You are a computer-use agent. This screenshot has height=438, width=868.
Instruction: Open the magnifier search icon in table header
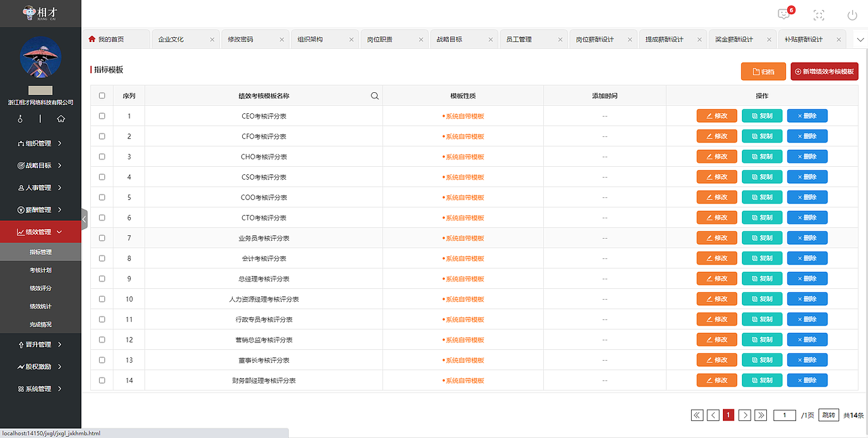374,95
